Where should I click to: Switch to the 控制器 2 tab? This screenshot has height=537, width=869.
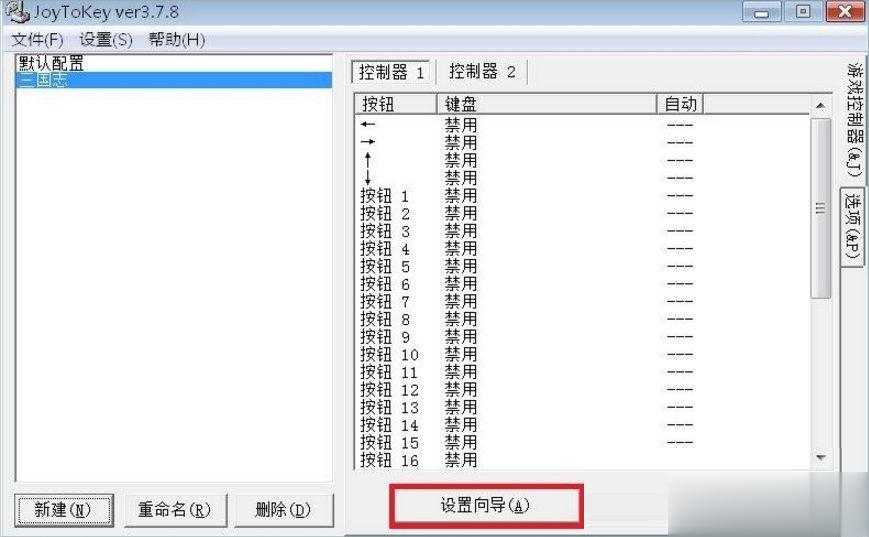tap(482, 72)
